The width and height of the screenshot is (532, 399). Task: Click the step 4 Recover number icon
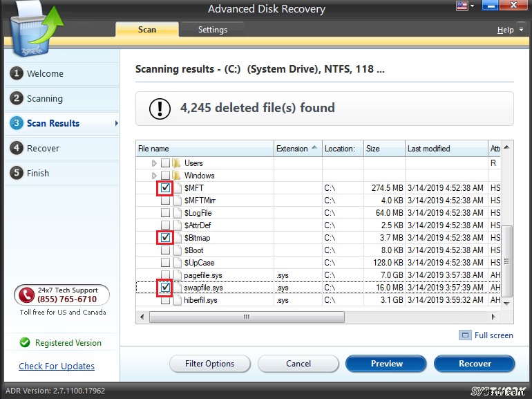coord(16,148)
